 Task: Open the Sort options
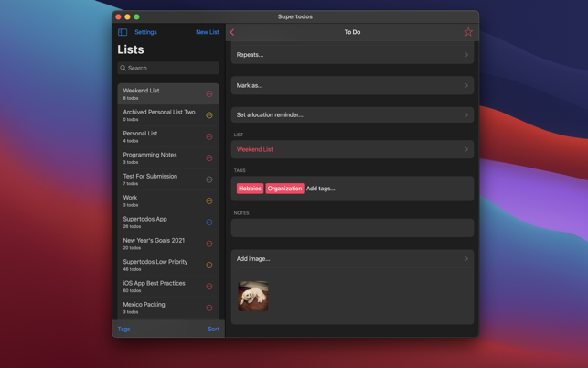click(213, 329)
